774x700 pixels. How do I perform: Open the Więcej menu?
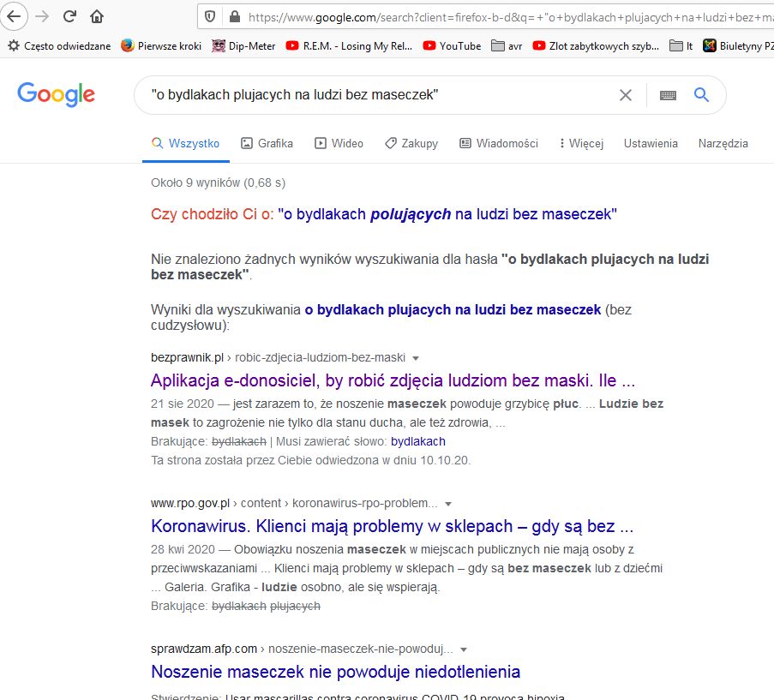581,144
